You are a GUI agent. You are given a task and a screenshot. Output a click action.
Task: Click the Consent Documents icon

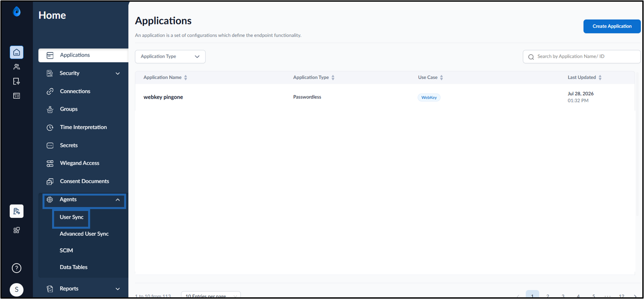pos(50,182)
